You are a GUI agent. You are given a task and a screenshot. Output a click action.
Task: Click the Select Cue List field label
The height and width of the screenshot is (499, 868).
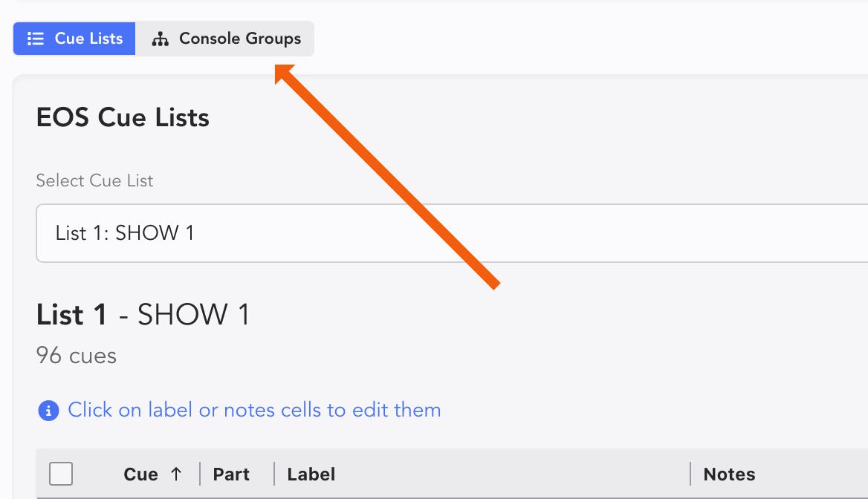(94, 180)
